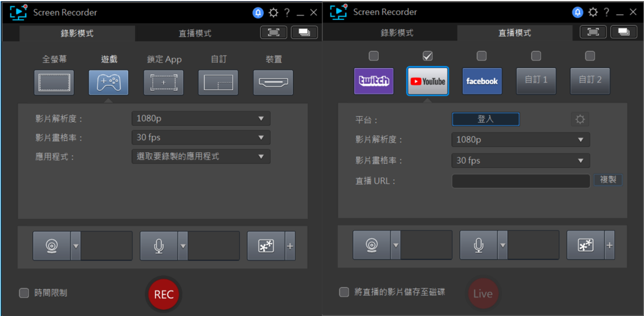Select the 自訂 2 custom platform button
Screen dimensions: 644x316
(590, 81)
